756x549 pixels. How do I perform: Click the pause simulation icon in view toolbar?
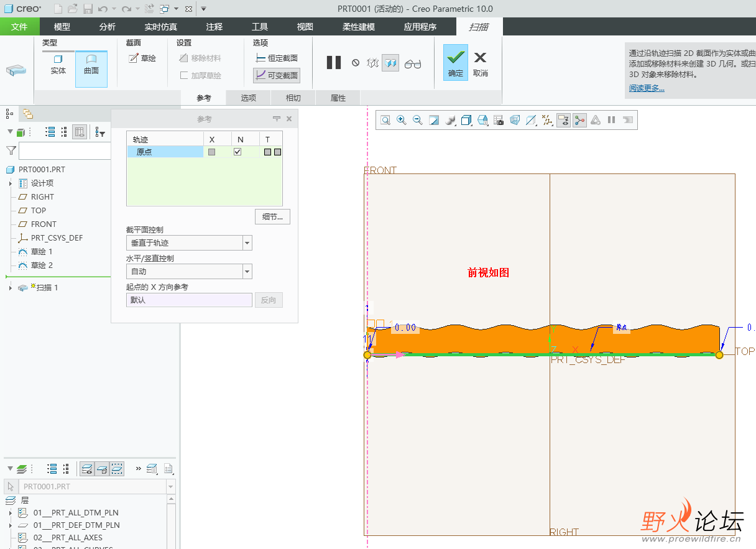coord(612,120)
